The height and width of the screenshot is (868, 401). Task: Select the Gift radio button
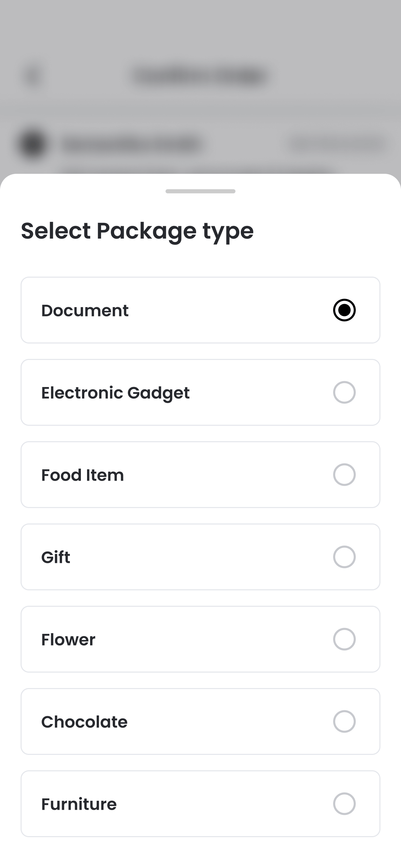(344, 557)
